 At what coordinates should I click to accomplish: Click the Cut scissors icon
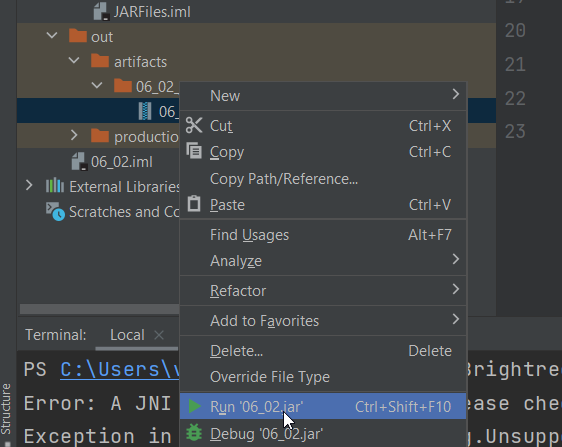click(x=194, y=125)
